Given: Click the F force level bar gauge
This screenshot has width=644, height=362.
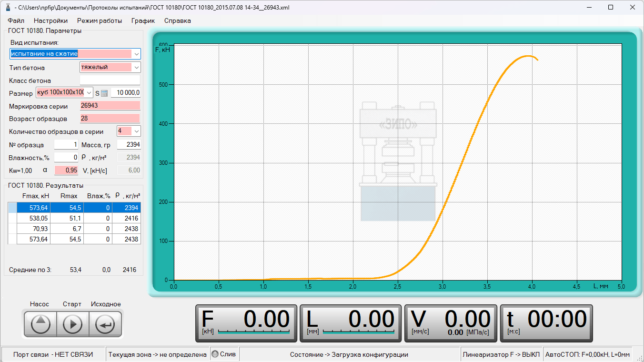Looking at the screenshot, I should click(253, 331).
